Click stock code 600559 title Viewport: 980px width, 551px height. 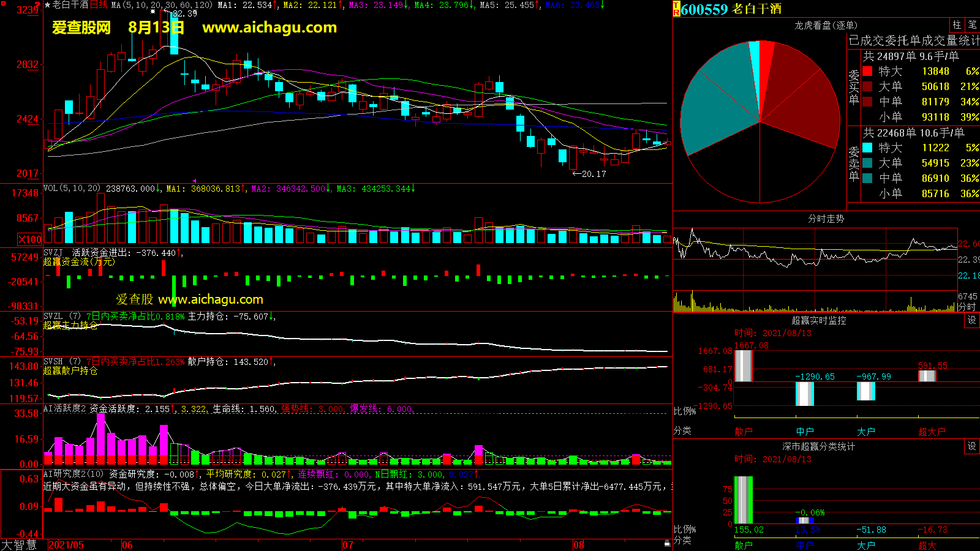click(x=704, y=9)
